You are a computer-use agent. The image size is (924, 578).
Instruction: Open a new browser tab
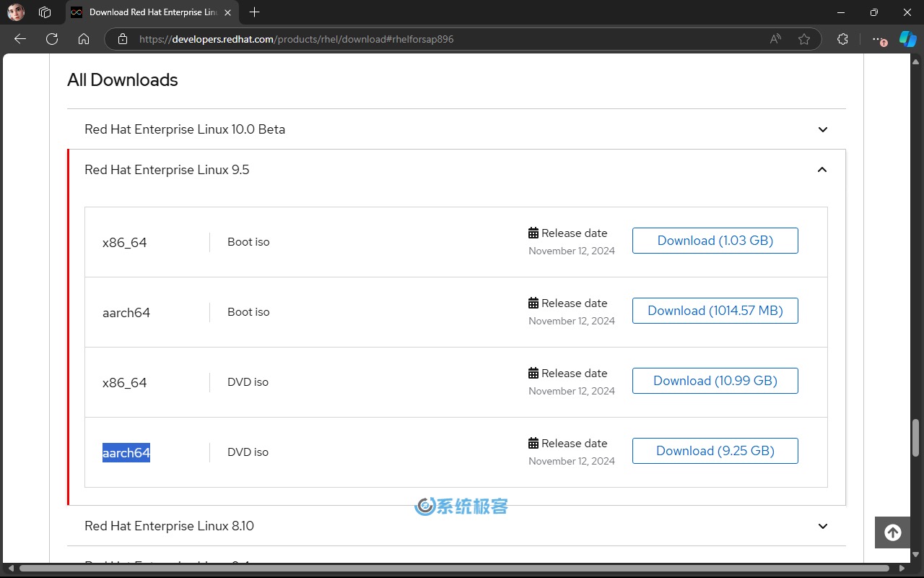pos(254,12)
